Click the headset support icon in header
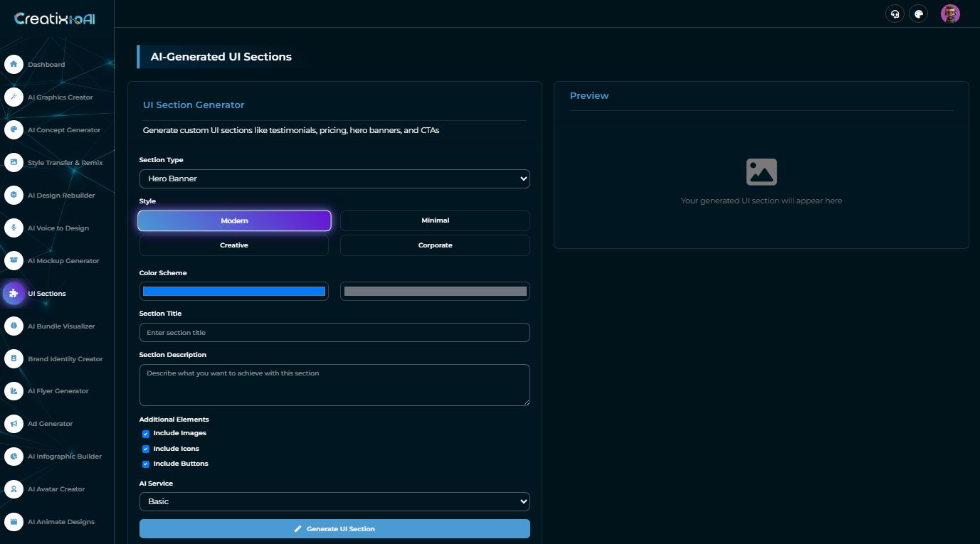Screen dimensions: 980x544 click(895, 14)
